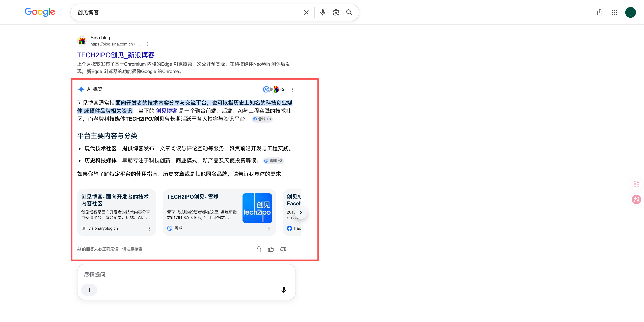Open more options for the Sina blog result

147,44
